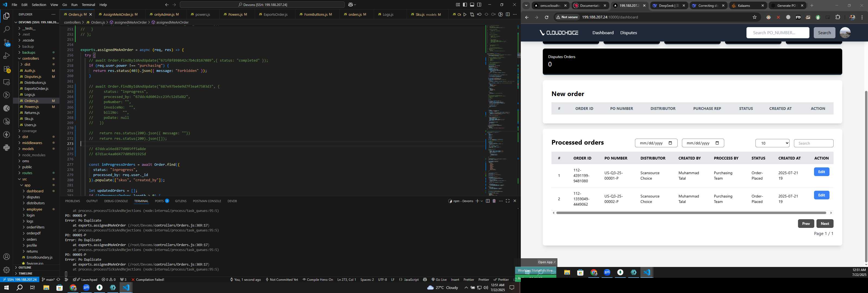Expand the TIMELINE section
This screenshot has width=868, height=293.
pyautogui.click(x=25, y=273)
